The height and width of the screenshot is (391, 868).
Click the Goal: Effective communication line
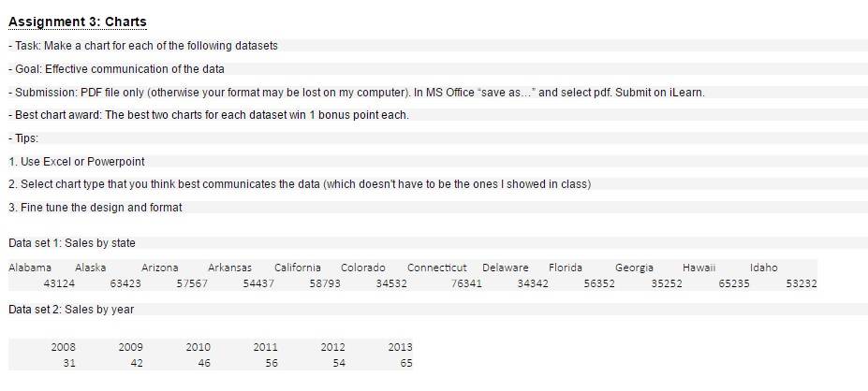pyautogui.click(x=116, y=69)
